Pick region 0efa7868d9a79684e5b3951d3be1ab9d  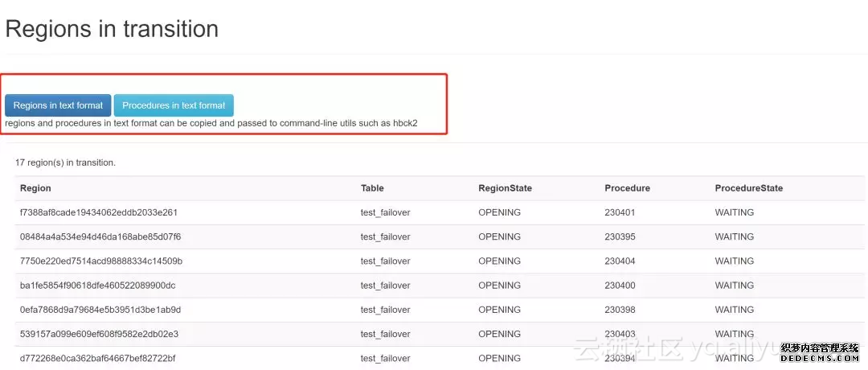pos(100,310)
